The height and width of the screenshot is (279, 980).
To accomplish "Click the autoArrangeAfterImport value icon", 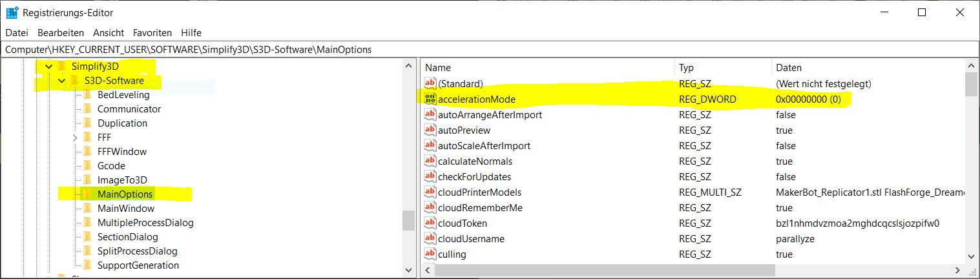I will pyautogui.click(x=430, y=114).
